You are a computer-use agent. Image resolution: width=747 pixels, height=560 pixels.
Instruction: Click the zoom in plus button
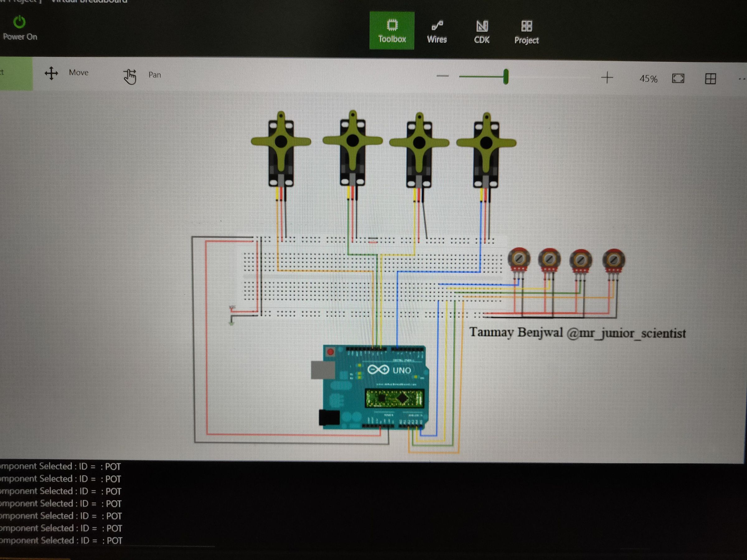click(x=607, y=78)
